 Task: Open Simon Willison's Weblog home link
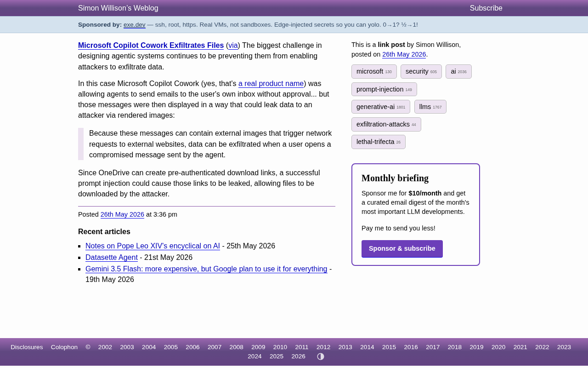tap(118, 8)
